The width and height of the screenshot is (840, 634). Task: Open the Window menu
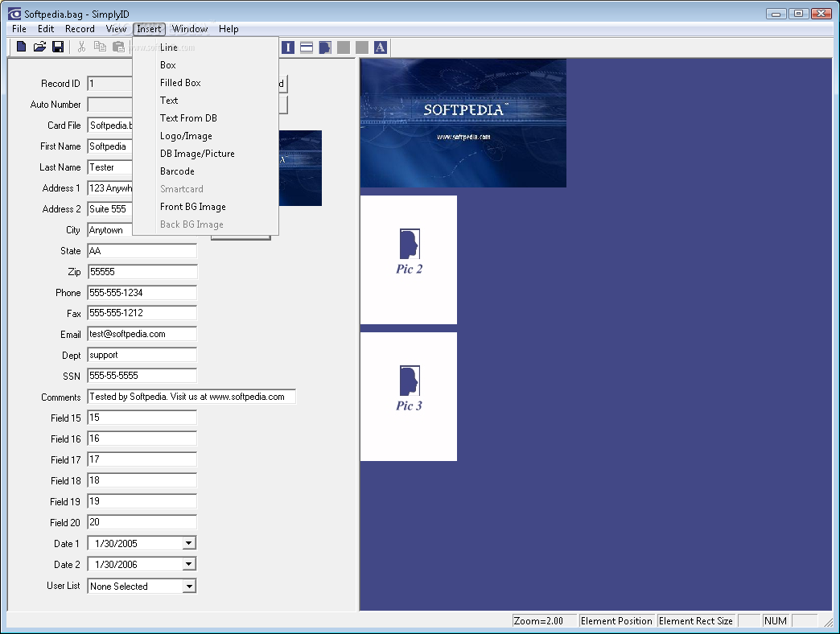pyautogui.click(x=190, y=29)
